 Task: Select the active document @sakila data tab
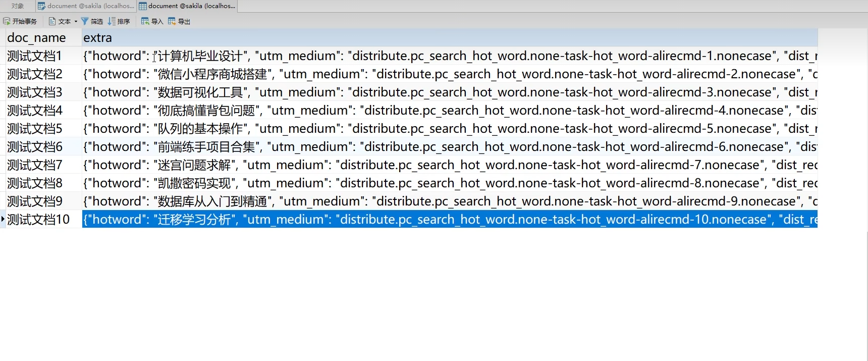[187, 6]
